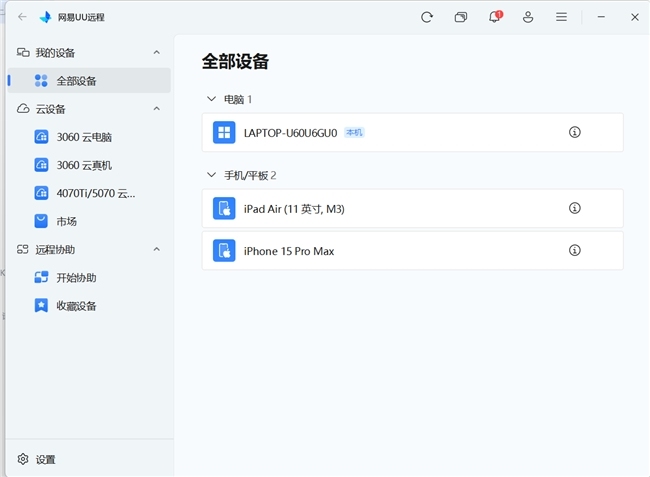The image size is (650, 477).
Task: Open 市场 in the sidebar
Action: click(89, 221)
